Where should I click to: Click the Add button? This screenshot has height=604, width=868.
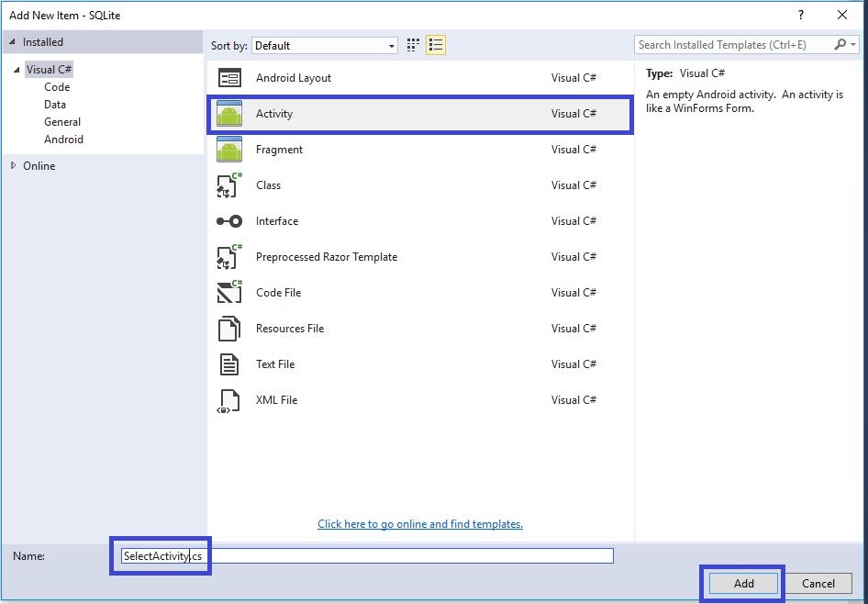pos(743,584)
